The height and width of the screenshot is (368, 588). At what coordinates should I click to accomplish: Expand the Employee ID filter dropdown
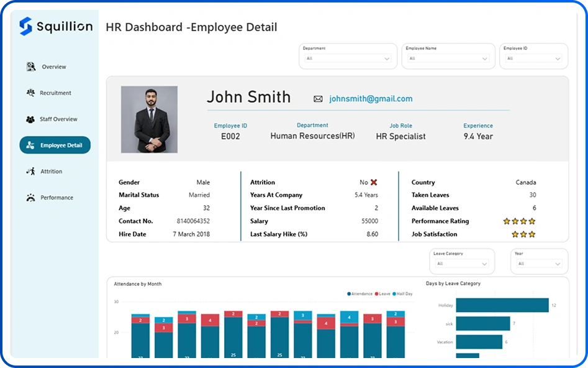[533, 58]
